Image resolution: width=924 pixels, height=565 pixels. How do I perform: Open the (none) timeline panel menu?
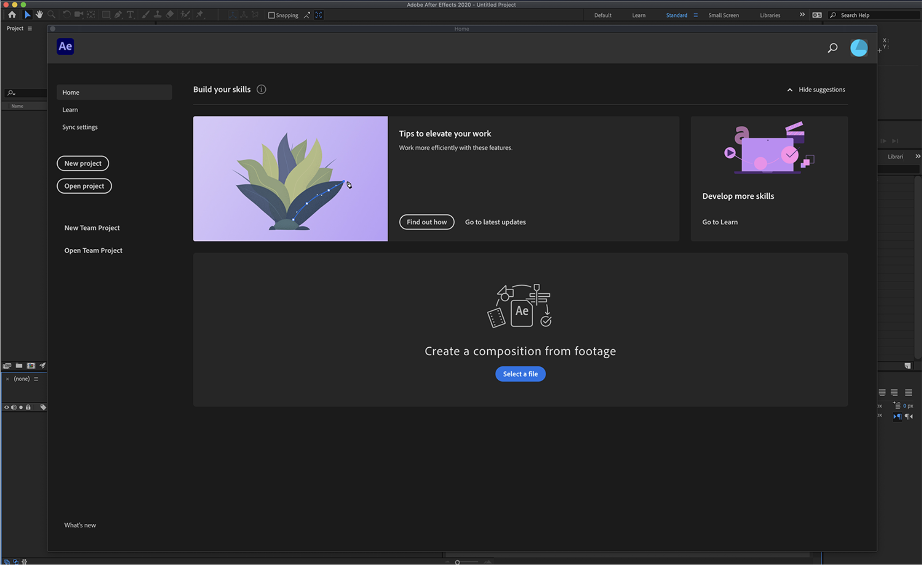(x=36, y=379)
